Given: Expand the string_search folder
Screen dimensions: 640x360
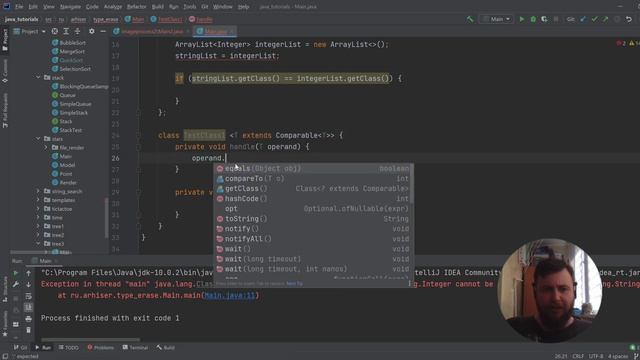Looking at the screenshot, I should click(x=38, y=191).
